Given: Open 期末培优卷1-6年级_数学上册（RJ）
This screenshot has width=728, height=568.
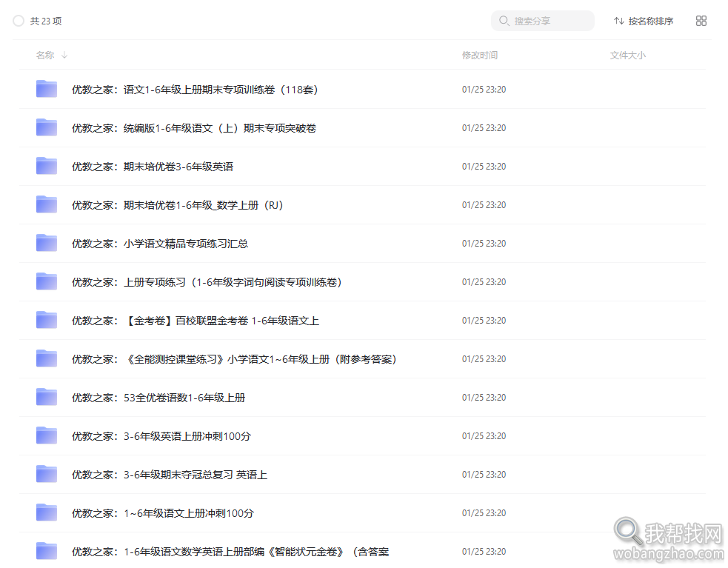Looking at the screenshot, I should pos(177,205).
